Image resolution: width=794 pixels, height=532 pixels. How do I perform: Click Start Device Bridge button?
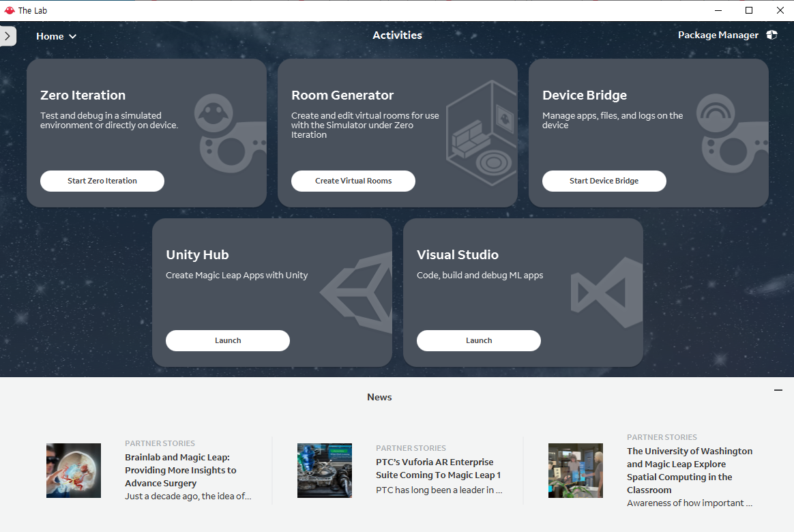(604, 181)
